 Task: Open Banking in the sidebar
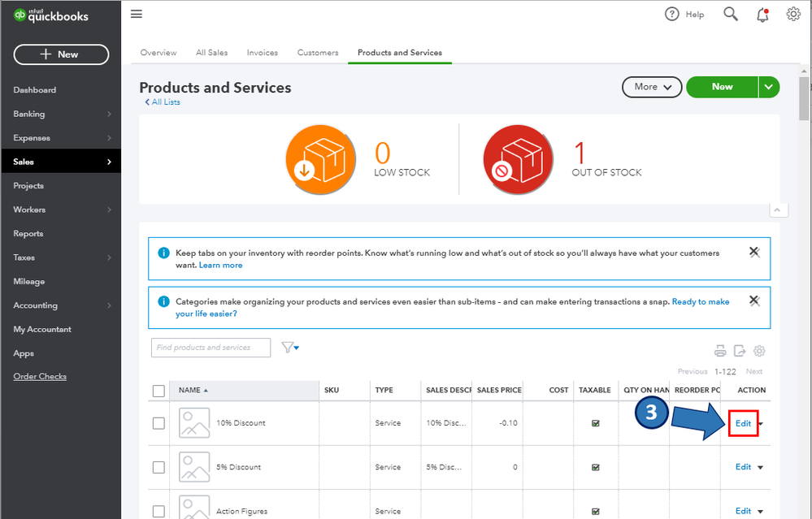[29, 114]
